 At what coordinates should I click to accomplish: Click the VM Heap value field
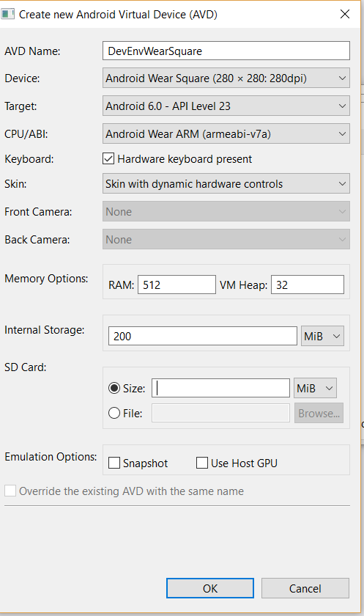[x=308, y=285]
